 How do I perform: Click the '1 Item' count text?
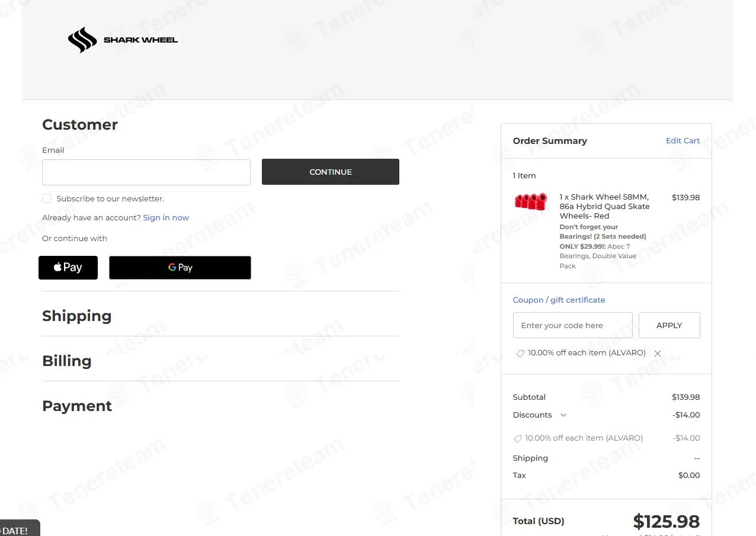[524, 175]
